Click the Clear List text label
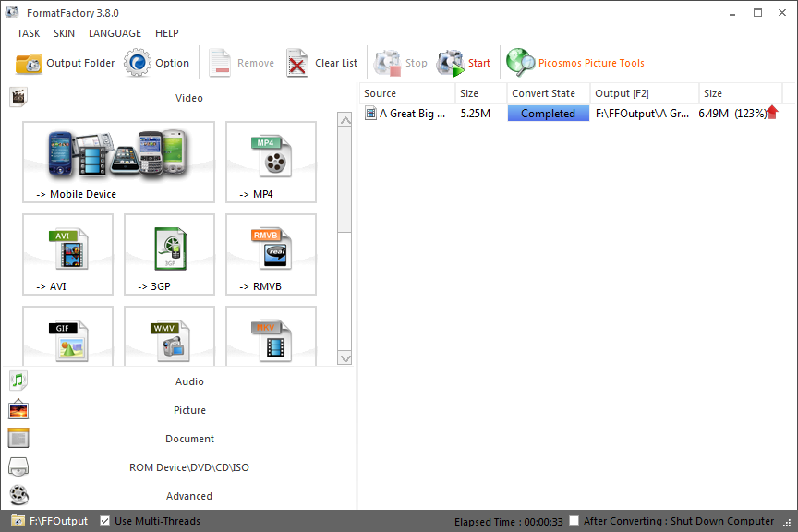798x532 pixels. pyautogui.click(x=336, y=63)
